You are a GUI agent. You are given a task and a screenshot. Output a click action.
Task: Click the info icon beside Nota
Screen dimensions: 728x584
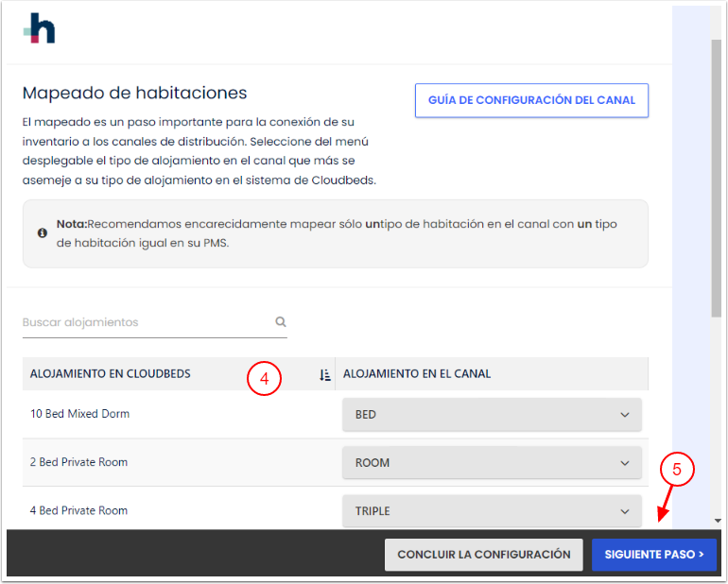click(x=42, y=232)
